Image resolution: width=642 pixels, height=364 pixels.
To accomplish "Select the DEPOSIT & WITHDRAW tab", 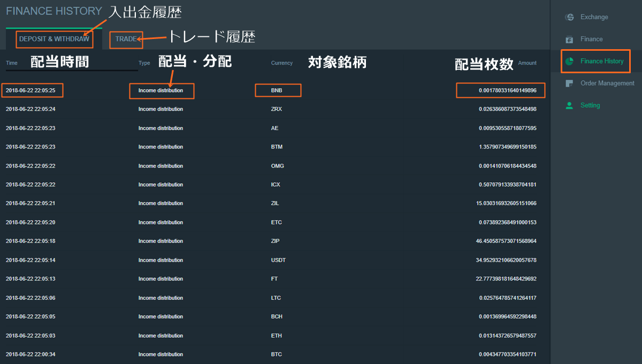I will [x=54, y=39].
